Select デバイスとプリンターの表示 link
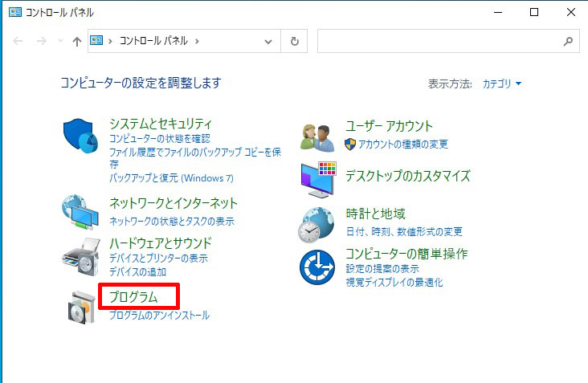The image size is (588, 383). pyautogui.click(x=158, y=259)
